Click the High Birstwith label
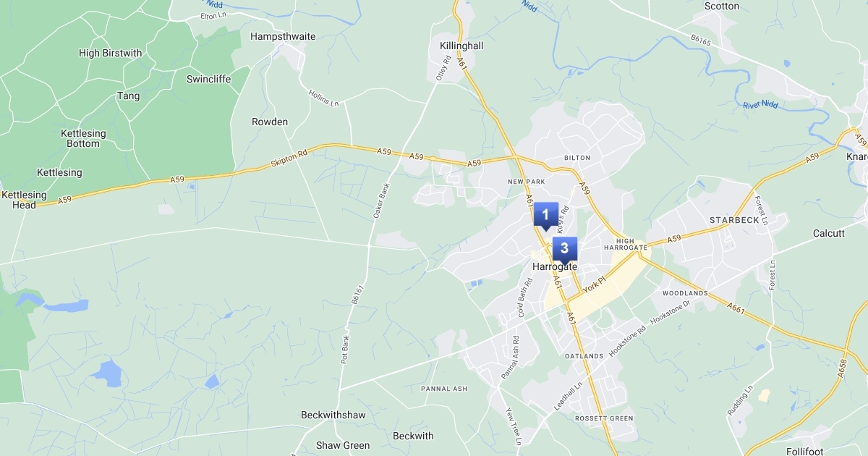Screen dimensions: 868x456 [111, 53]
